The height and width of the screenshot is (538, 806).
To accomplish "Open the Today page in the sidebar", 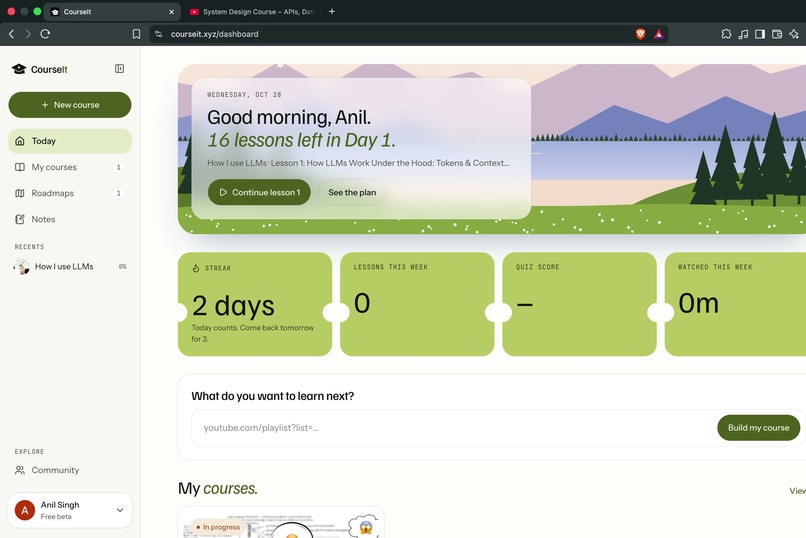I will click(70, 141).
